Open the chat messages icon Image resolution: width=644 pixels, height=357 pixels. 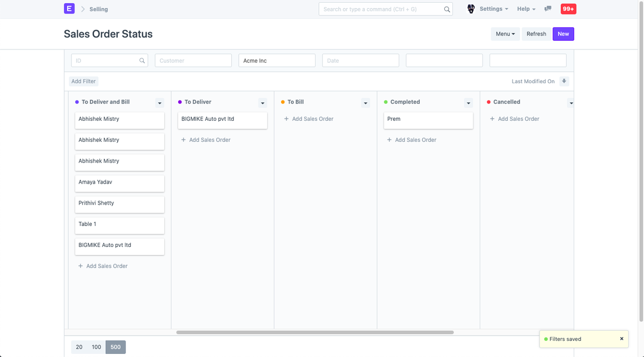[548, 9]
